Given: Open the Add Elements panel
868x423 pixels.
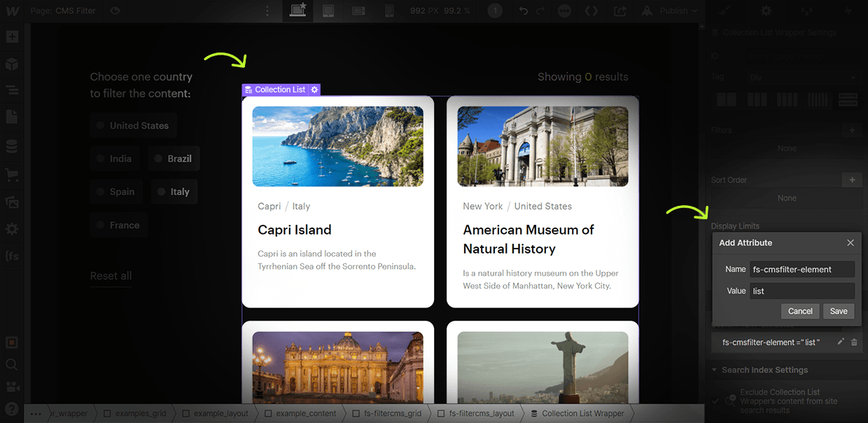Looking at the screenshot, I should tap(12, 37).
